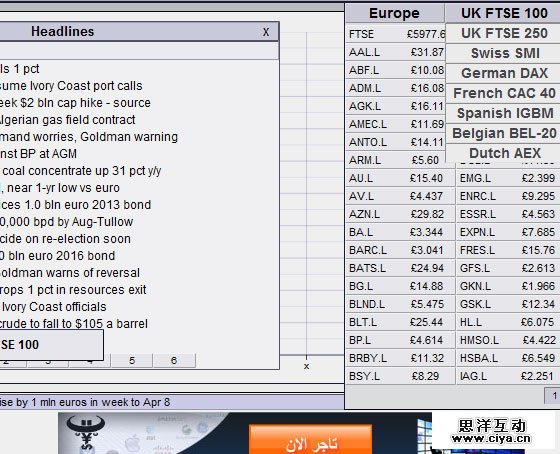Open the Goldman warns of reversal headline

tap(70, 273)
